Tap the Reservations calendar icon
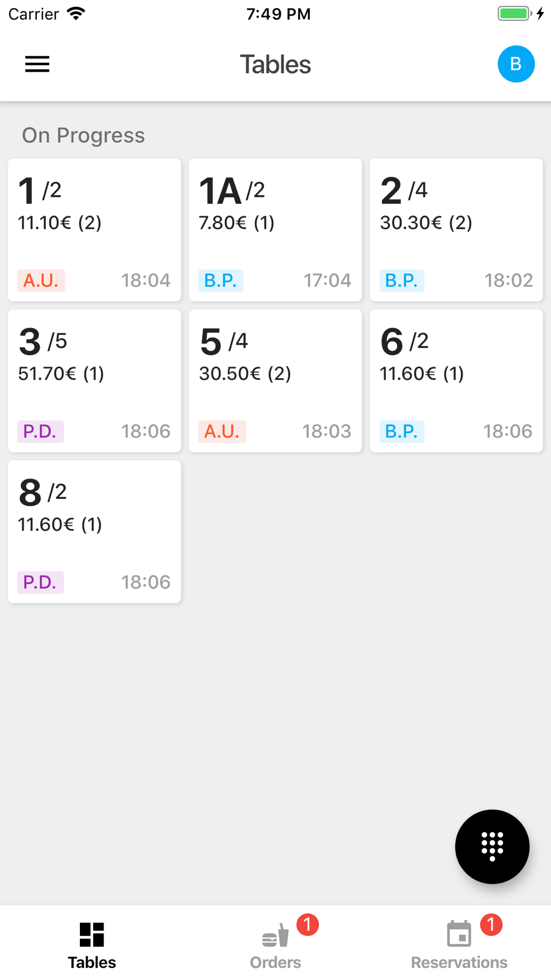Image resolution: width=551 pixels, height=980 pixels. click(459, 934)
